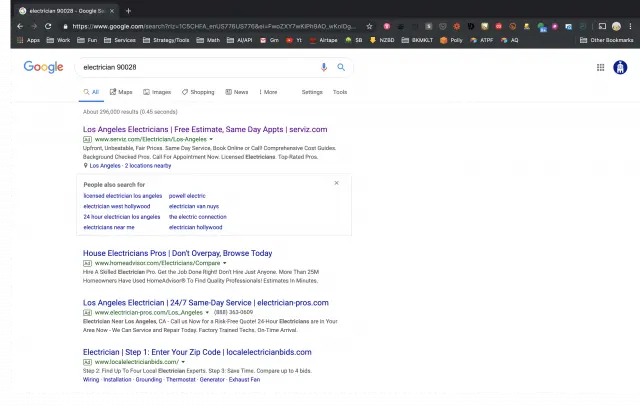Open the Google account avatar

coord(620,67)
